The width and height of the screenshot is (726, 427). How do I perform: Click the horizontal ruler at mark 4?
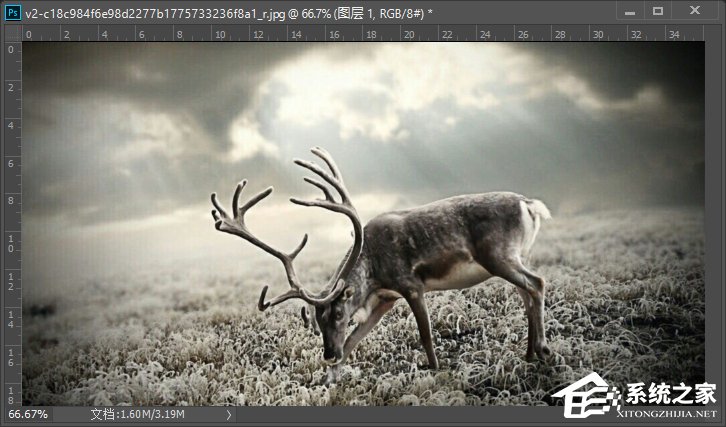pyautogui.click(x=103, y=34)
